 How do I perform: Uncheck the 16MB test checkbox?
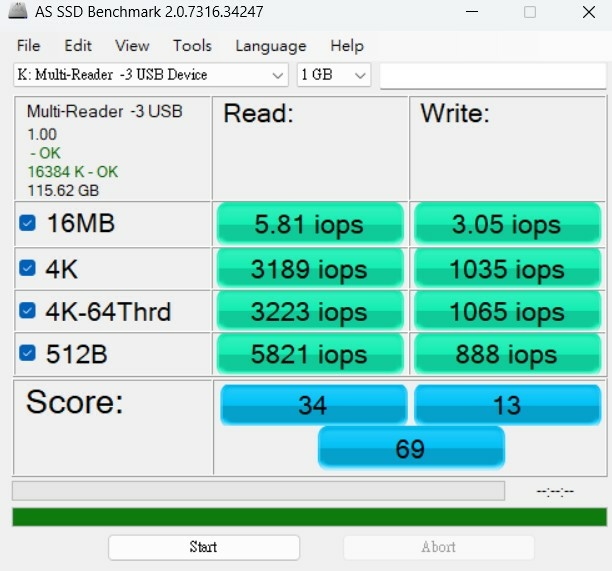tap(27, 223)
